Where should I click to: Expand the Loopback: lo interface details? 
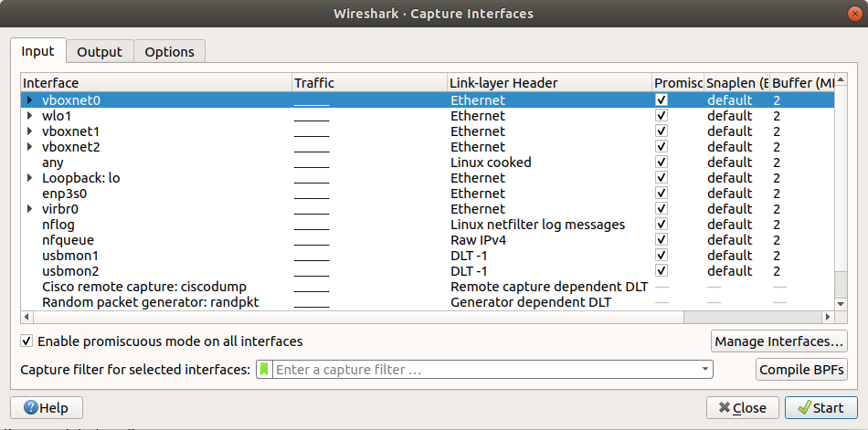pos(30,178)
